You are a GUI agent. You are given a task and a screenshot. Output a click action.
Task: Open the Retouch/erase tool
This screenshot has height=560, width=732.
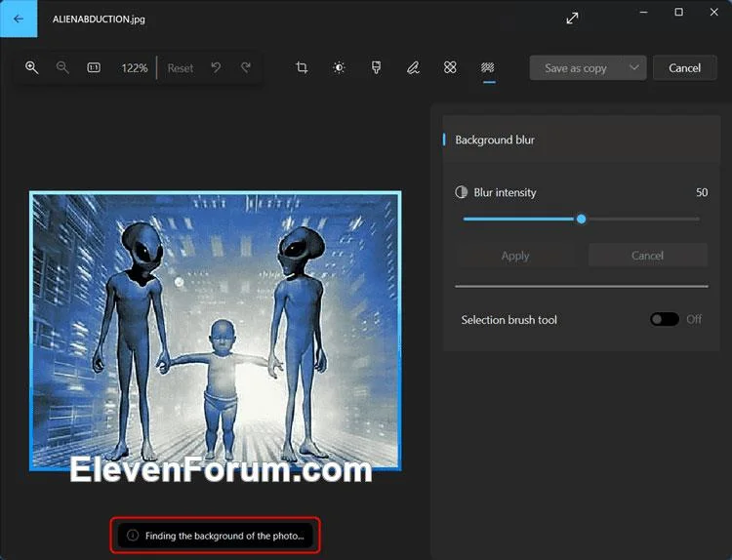(x=450, y=67)
